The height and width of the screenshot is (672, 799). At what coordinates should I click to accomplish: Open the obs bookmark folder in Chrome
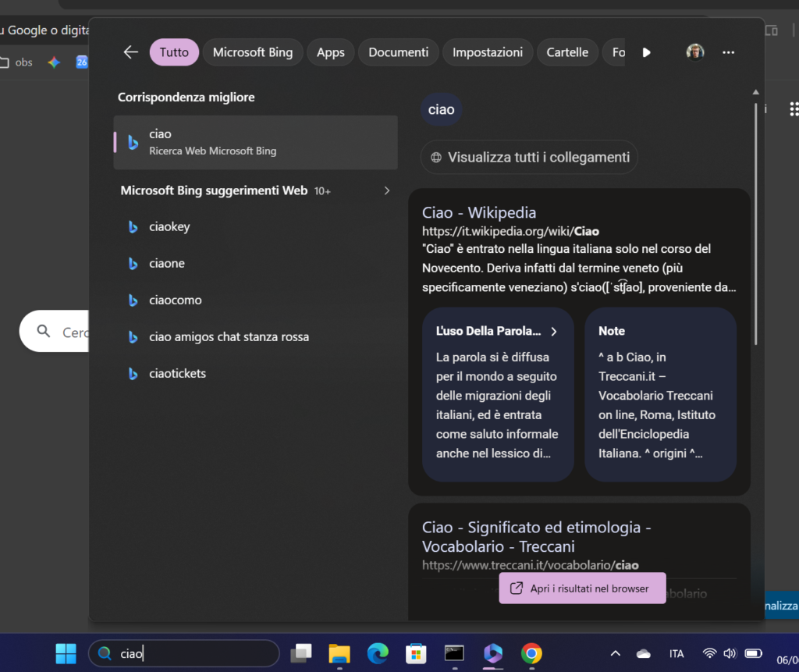(16, 62)
